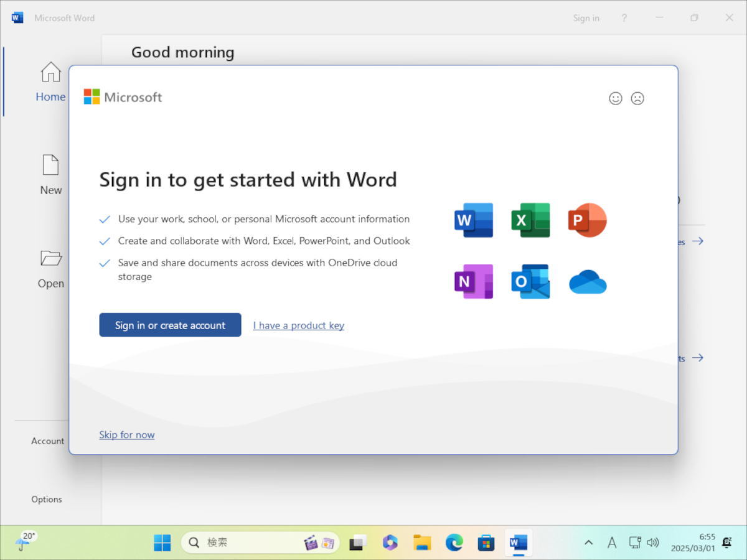
Task: Click the OneNote app icon
Action: pos(474,282)
